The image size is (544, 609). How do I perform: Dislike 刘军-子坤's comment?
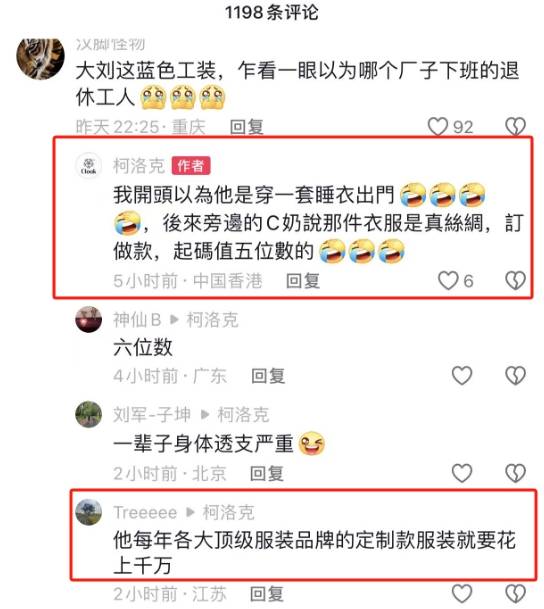pyautogui.click(x=515, y=473)
